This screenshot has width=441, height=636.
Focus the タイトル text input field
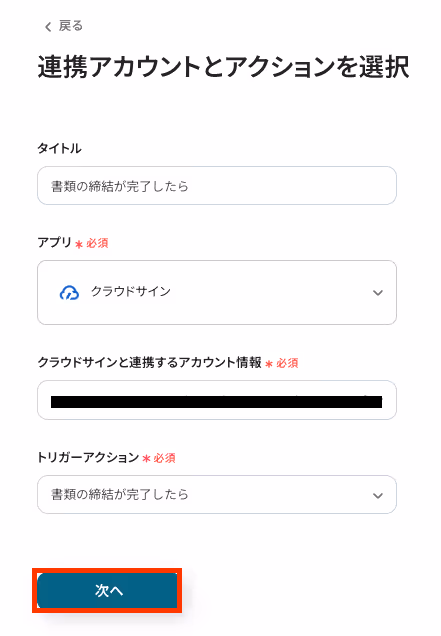point(217,186)
